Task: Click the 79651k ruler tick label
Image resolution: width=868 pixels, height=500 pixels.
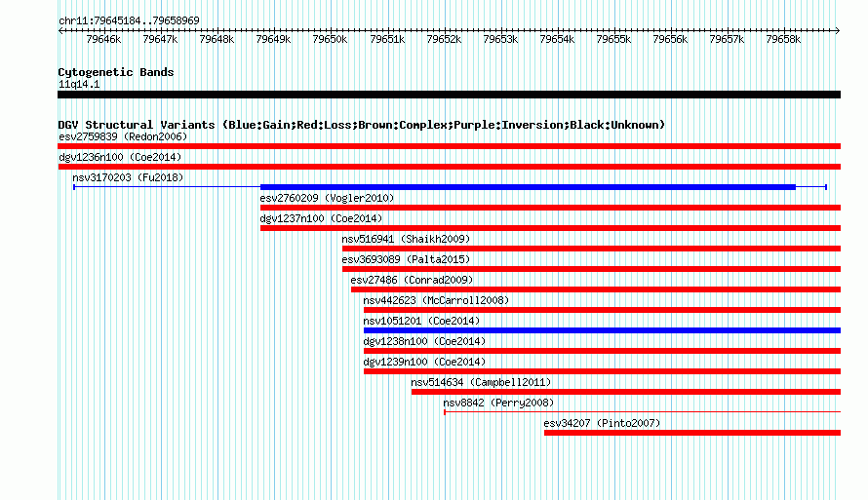Action: tap(387, 39)
